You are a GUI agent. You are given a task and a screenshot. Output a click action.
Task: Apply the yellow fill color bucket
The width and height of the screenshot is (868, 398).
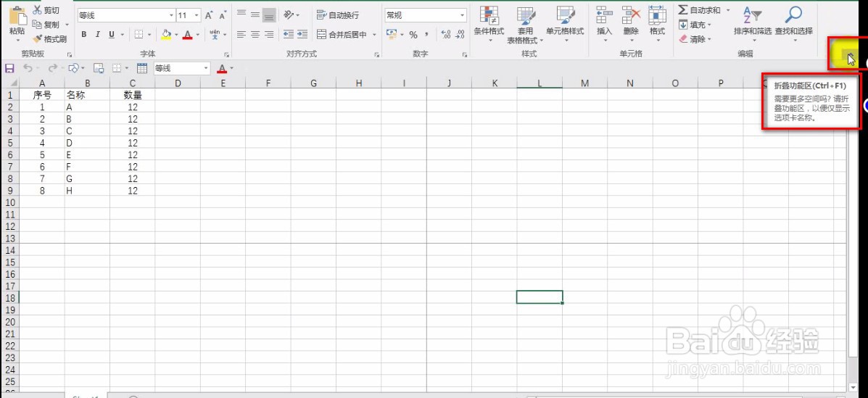tap(166, 34)
